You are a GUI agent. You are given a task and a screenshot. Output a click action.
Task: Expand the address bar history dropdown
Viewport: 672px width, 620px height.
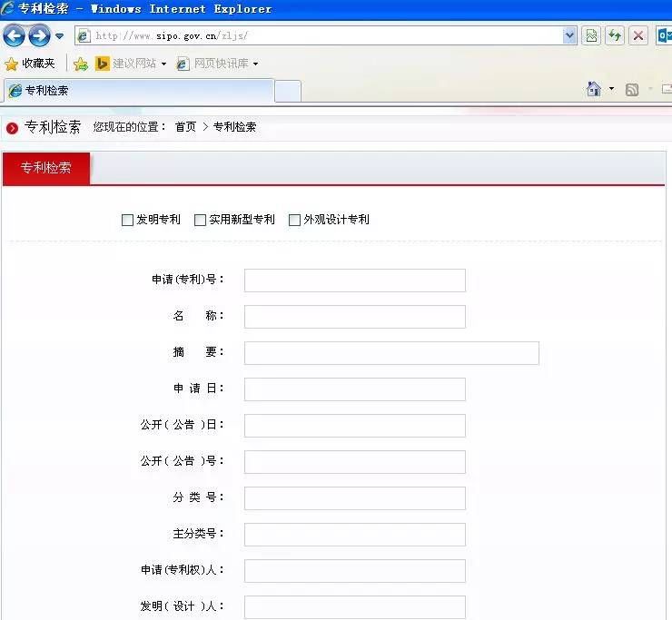569,36
